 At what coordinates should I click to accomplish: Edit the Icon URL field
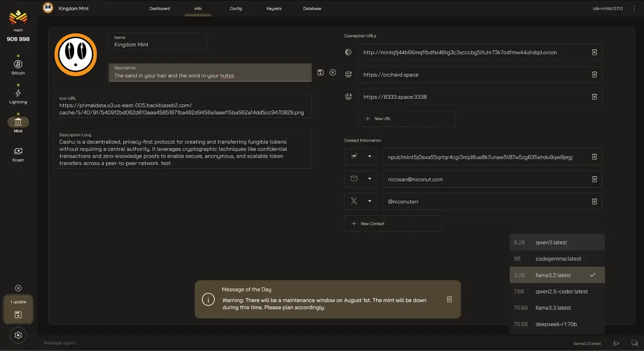[183, 106]
